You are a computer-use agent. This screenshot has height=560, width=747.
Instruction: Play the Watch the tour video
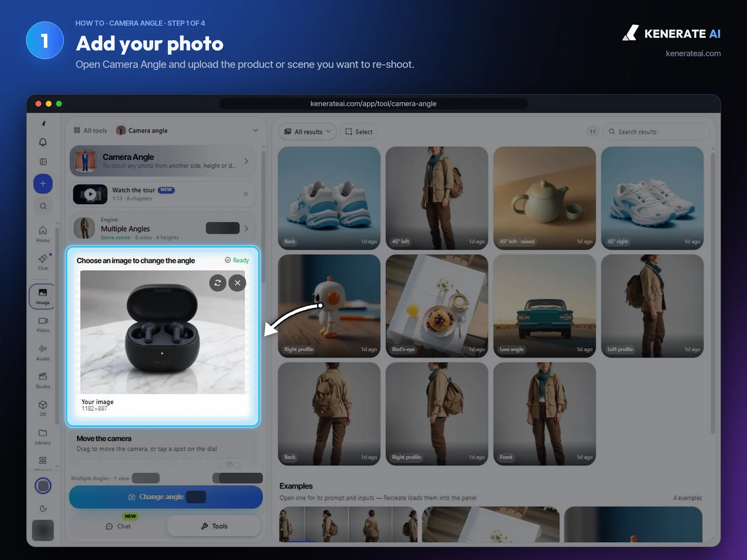[x=90, y=194]
